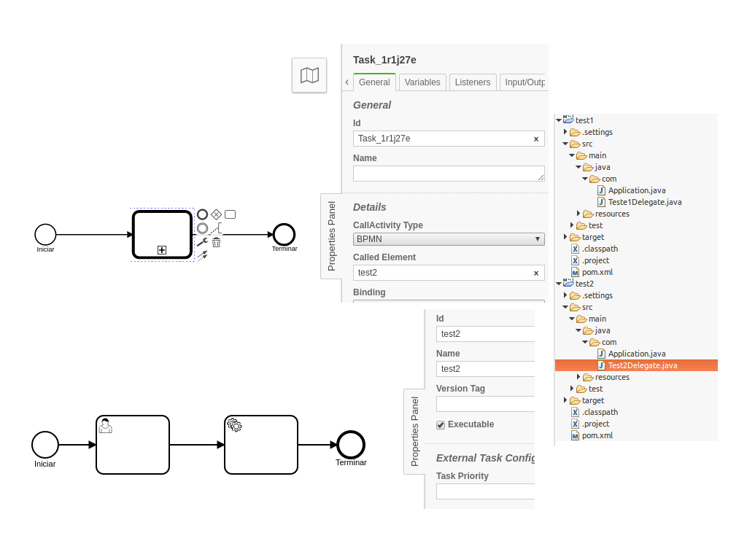The height and width of the screenshot is (560, 747).
Task: Add text annotation from context pad
Action: 217,228
